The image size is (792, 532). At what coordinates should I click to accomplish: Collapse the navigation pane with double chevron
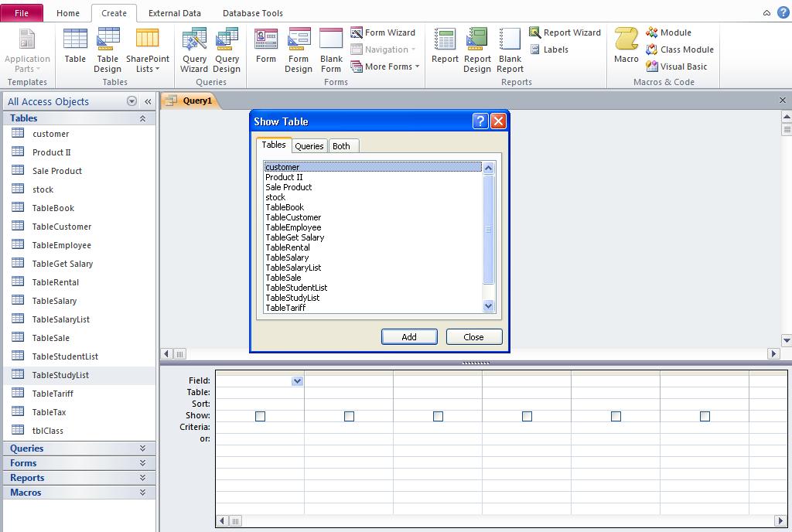coord(148,101)
